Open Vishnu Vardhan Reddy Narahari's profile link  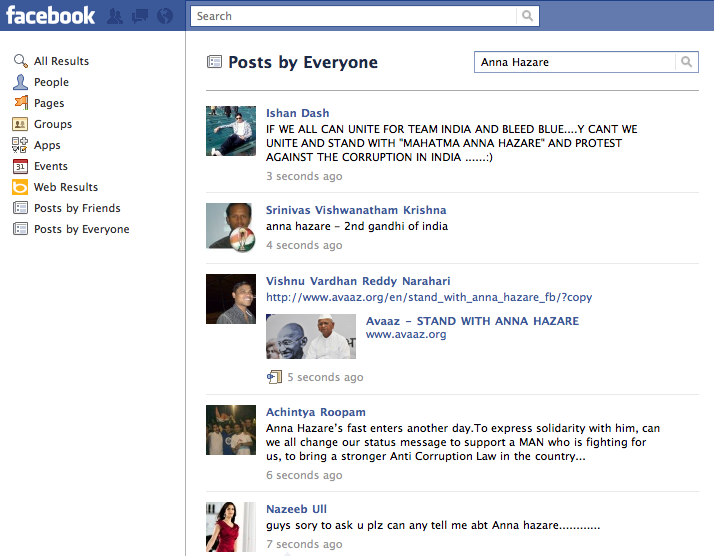tap(358, 281)
